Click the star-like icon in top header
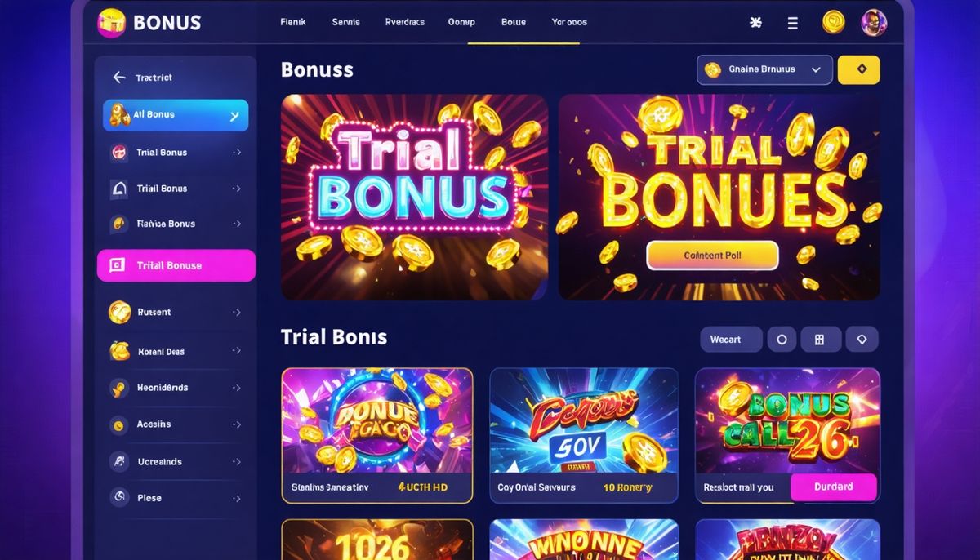This screenshot has width=980, height=560. pos(755,23)
